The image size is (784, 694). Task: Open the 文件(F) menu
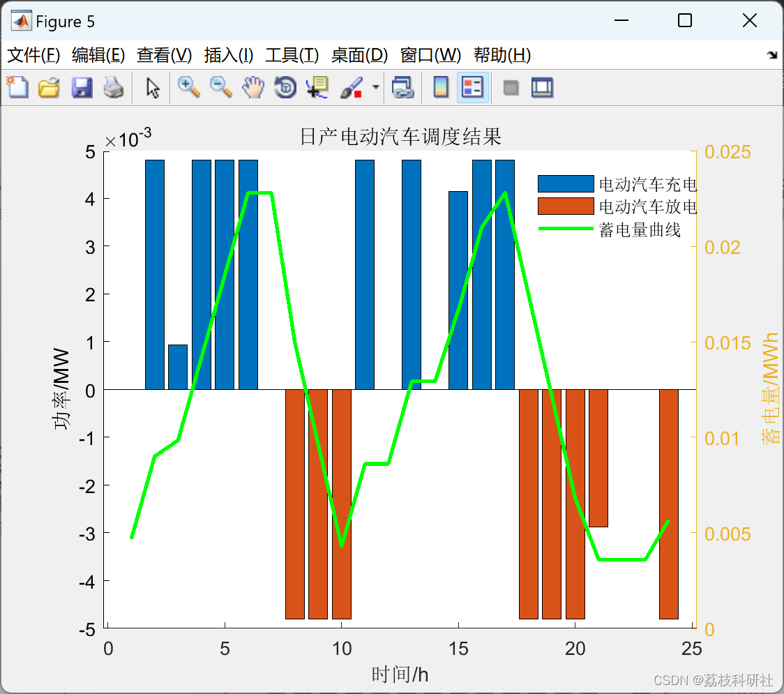click(33, 55)
